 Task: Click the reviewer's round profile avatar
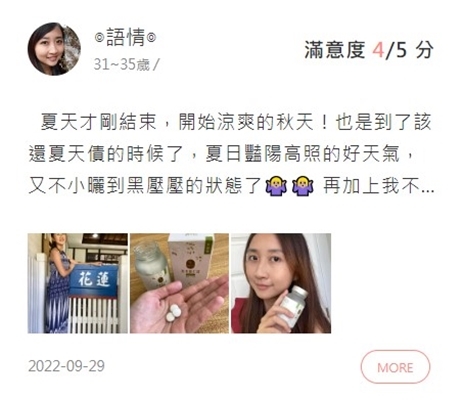54,49
